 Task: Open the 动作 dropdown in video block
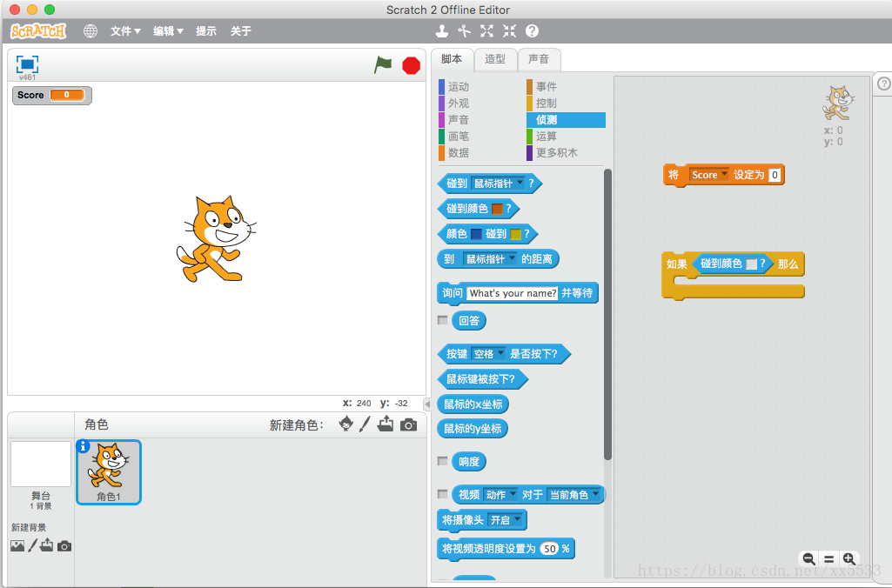pyautogui.click(x=500, y=495)
